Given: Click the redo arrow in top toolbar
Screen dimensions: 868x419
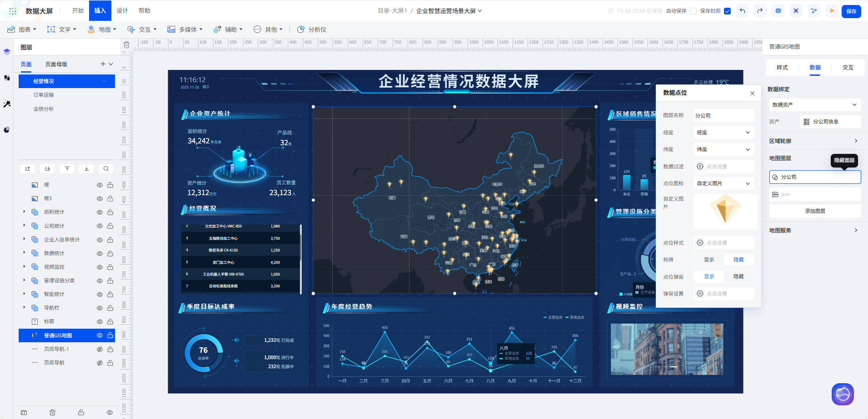Looking at the screenshot, I should (x=760, y=11).
